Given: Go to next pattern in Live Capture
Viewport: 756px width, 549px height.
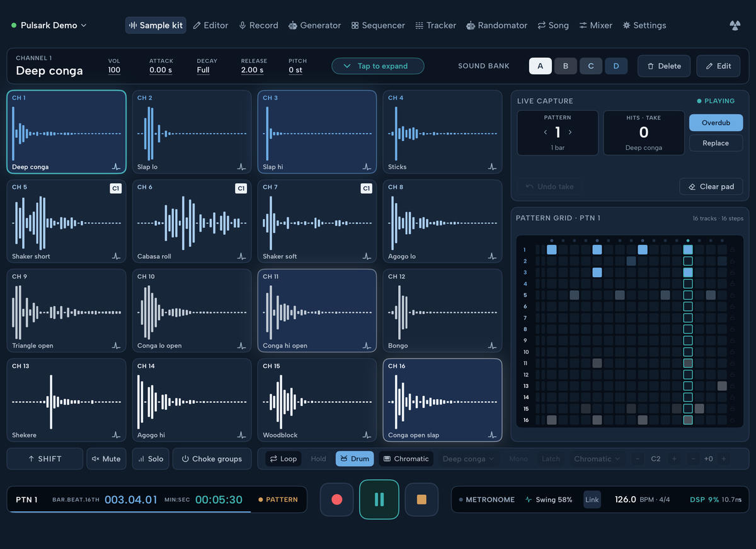Looking at the screenshot, I should click(x=570, y=132).
